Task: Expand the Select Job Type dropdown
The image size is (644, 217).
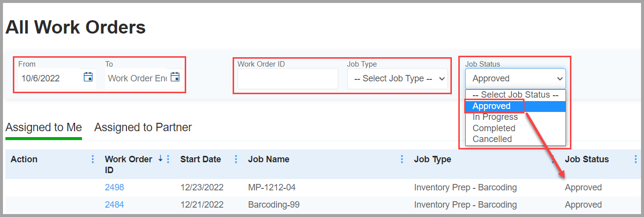Action: coord(398,78)
